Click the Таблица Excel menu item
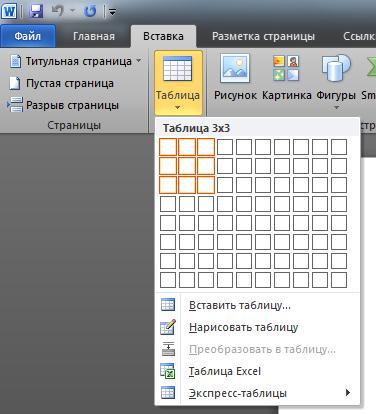 [257, 371]
